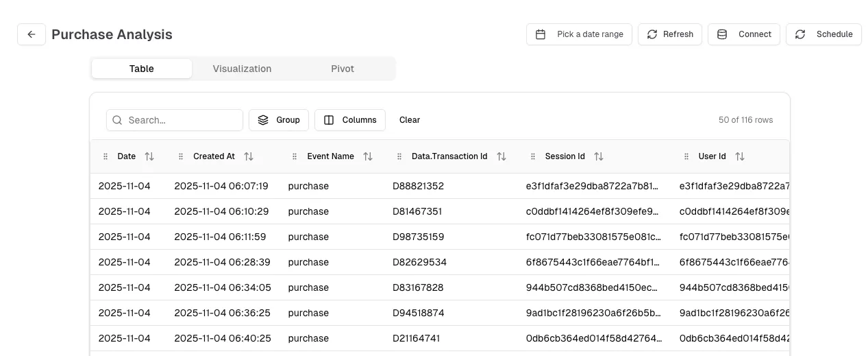This screenshot has width=868, height=356.
Task: Click User Id header label
Action: point(712,156)
